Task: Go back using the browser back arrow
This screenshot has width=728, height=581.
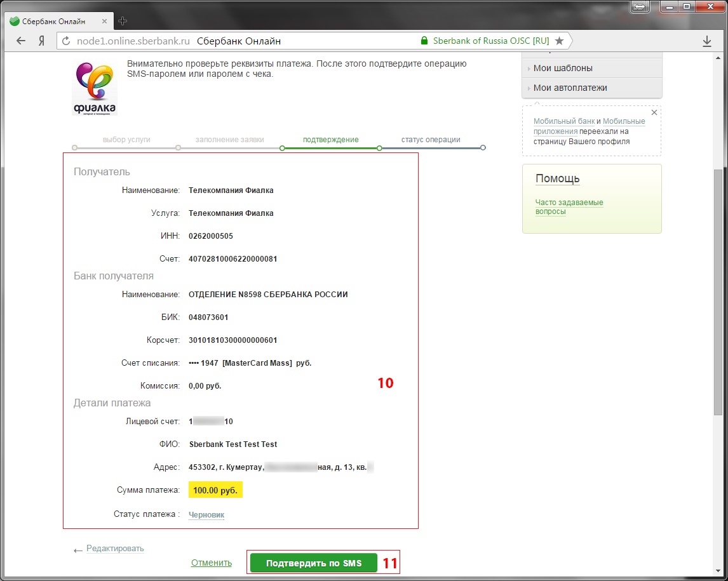Action: click(x=21, y=41)
